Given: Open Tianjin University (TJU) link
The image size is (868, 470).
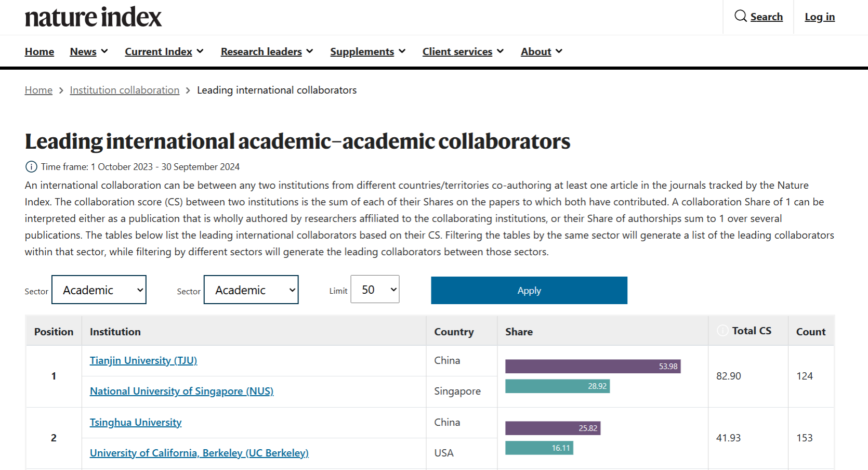Looking at the screenshot, I should point(143,360).
